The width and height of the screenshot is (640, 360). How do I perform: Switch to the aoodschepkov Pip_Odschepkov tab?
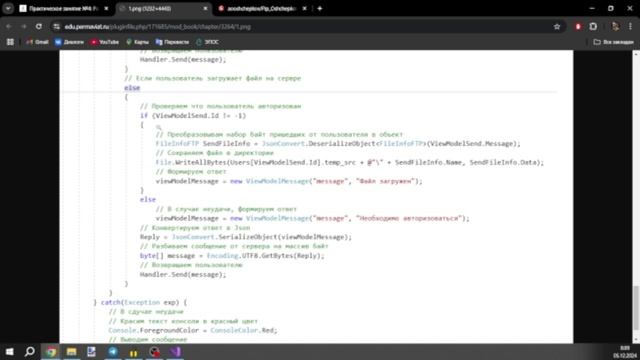tap(261, 9)
